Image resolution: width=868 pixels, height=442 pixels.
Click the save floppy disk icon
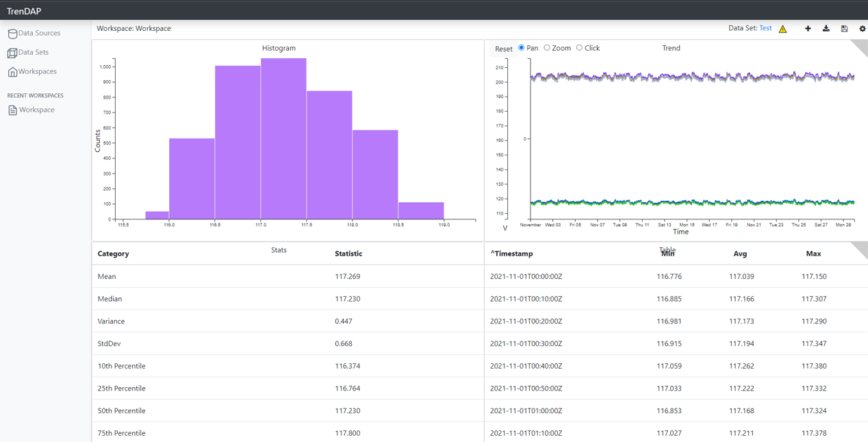[x=844, y=29]
